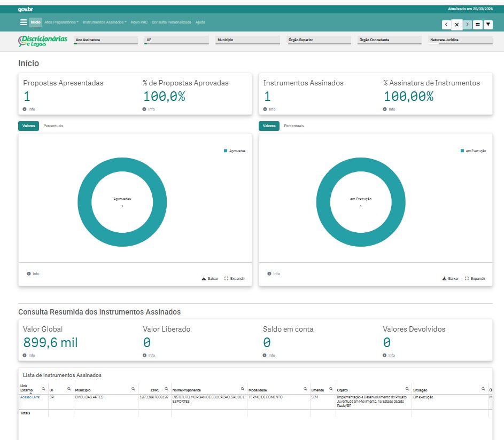The width and height of the screenshot is (504, 440).
Task: Click the step back selection arrow
Action: 446,25
